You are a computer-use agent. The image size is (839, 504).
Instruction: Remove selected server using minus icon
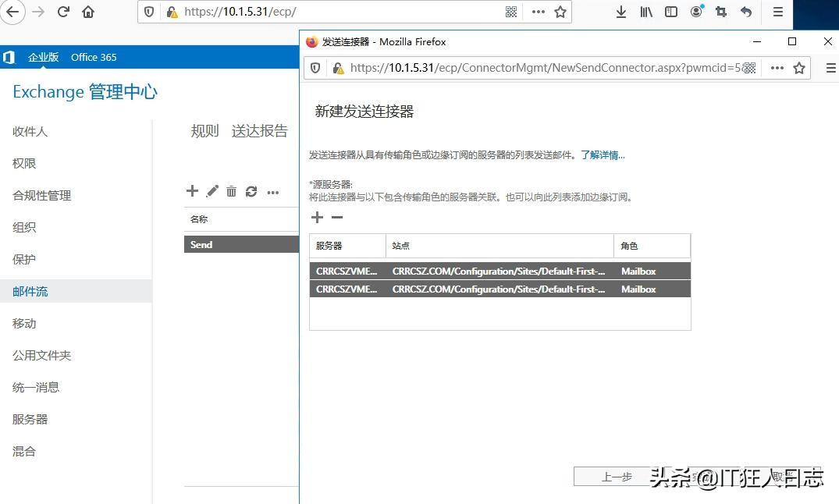(x=336, y=218)
